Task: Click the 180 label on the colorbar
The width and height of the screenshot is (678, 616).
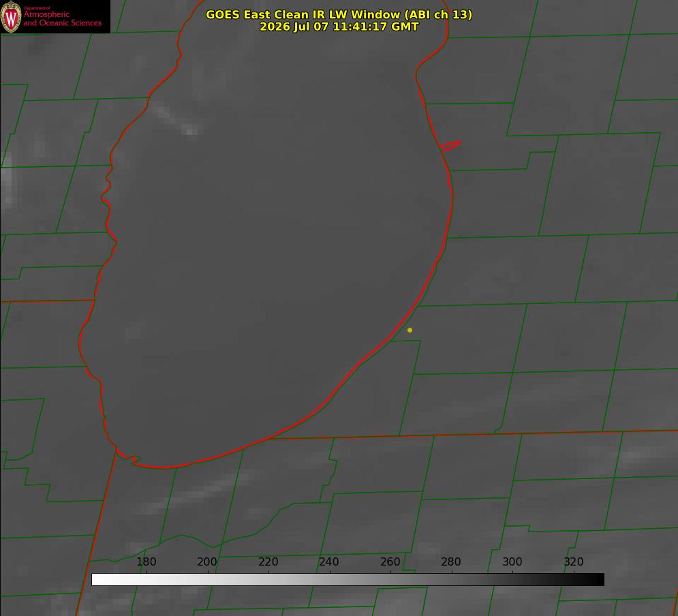Action: (146, 561)
